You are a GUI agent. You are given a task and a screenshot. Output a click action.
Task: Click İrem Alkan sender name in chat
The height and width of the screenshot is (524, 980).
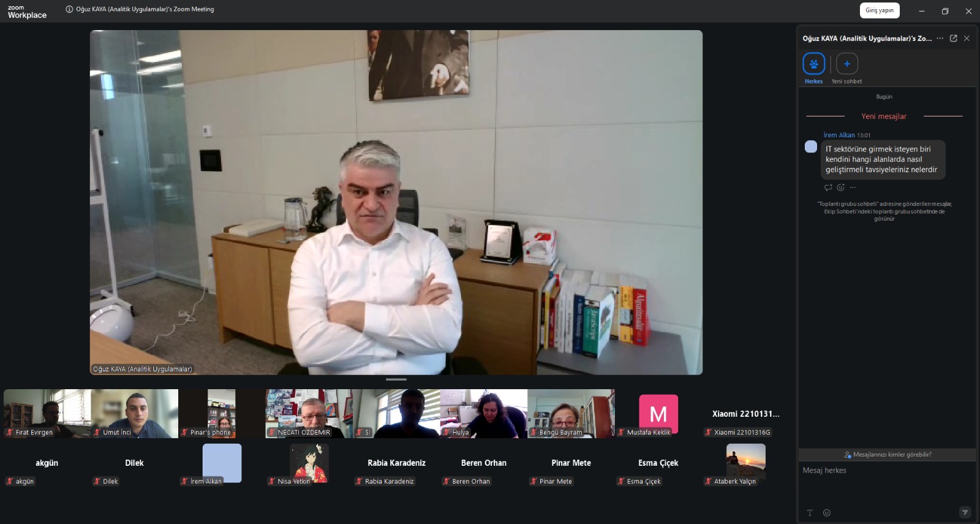[x=839, y=135]
